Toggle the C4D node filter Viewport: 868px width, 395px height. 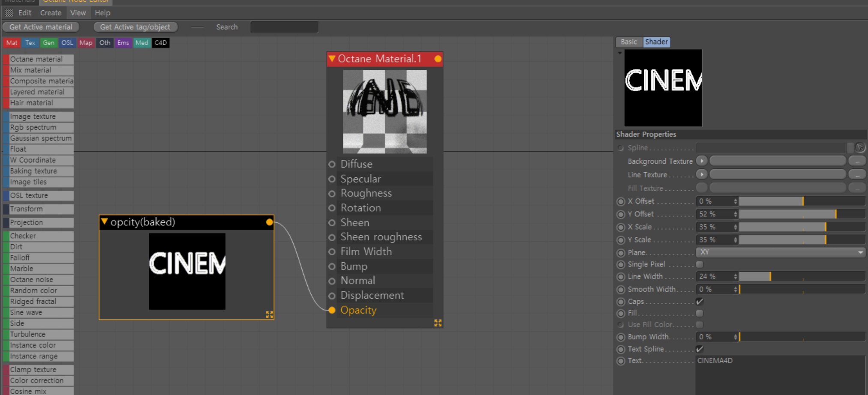[x=161, y=43]
